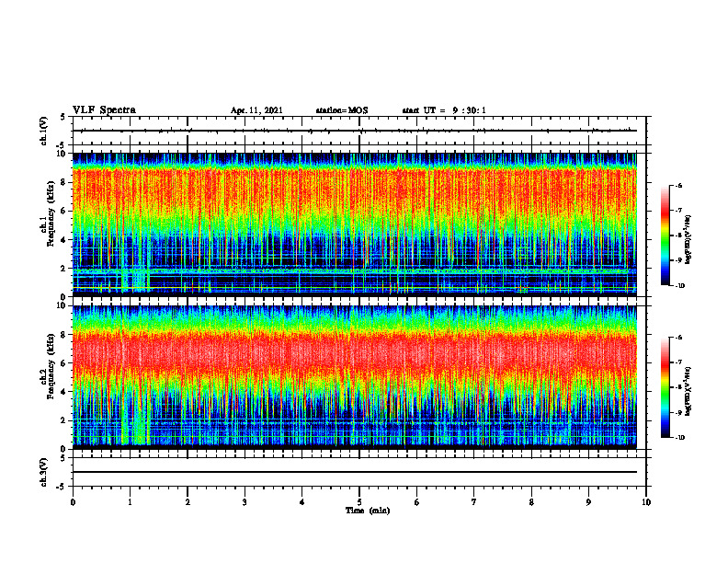The height and width of the screenshot is (563, 728).
Task: Click the ch.1 voltage waveform trace
Action: tap(355, 131)
